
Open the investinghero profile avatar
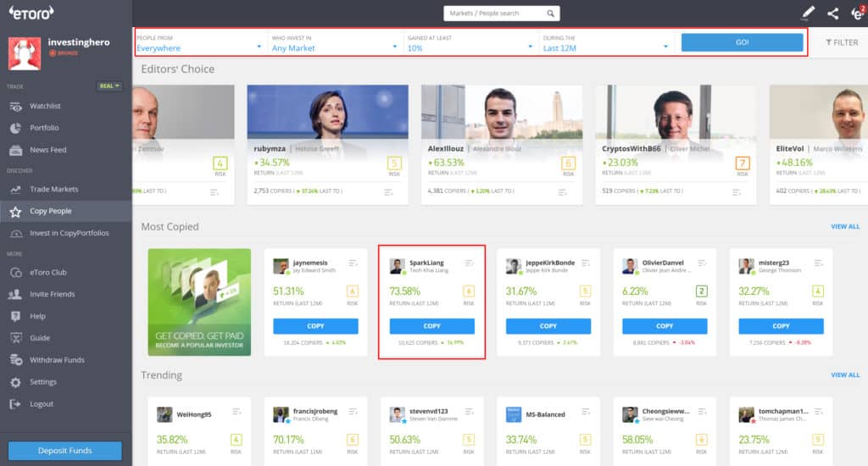pos(25,53)
